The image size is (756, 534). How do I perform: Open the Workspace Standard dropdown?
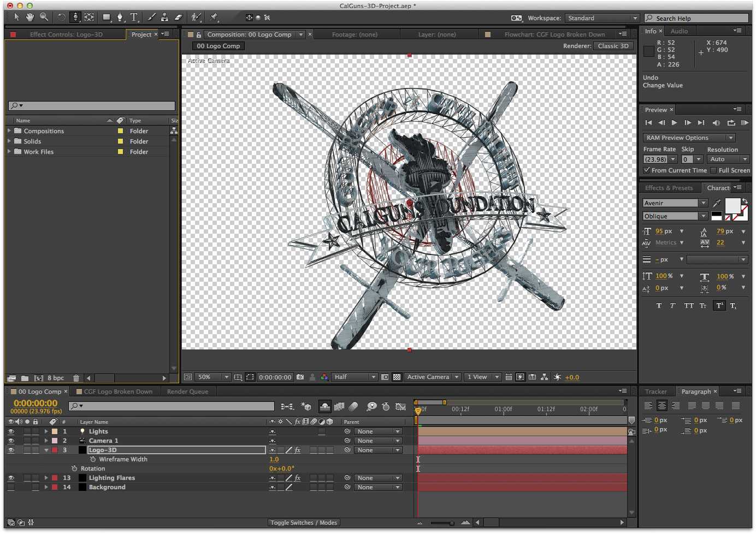point(602,18)
